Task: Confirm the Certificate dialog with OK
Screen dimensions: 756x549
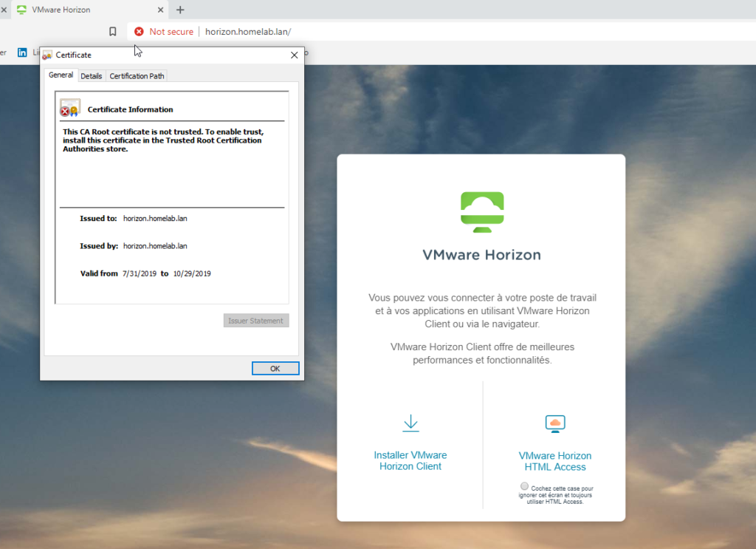Action: pyautogui.click(x=275, y=369)
